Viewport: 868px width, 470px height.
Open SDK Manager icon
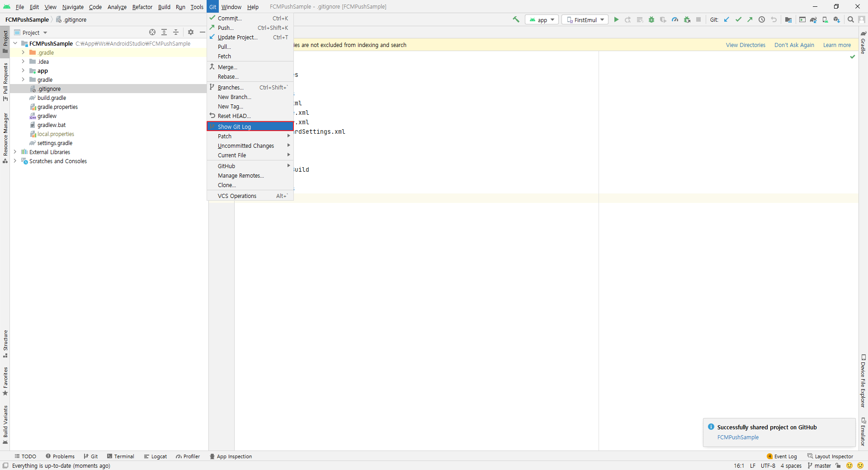(837, 19)
